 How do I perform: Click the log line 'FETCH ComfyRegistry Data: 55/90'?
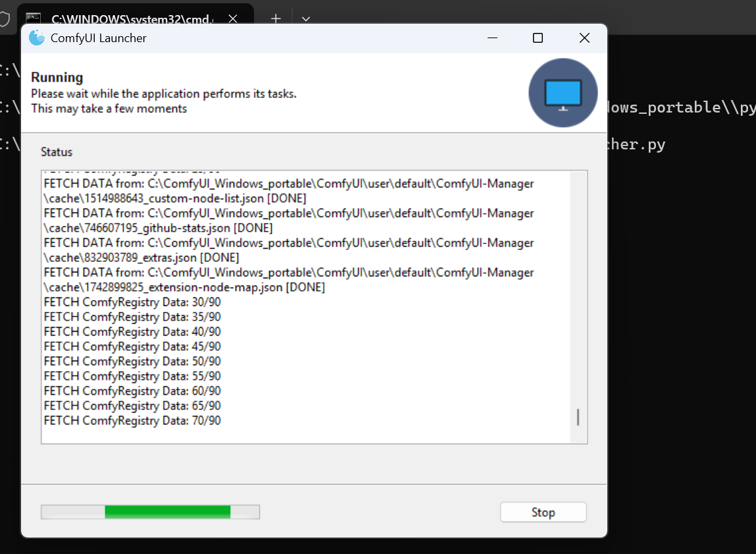click(132, 376)
